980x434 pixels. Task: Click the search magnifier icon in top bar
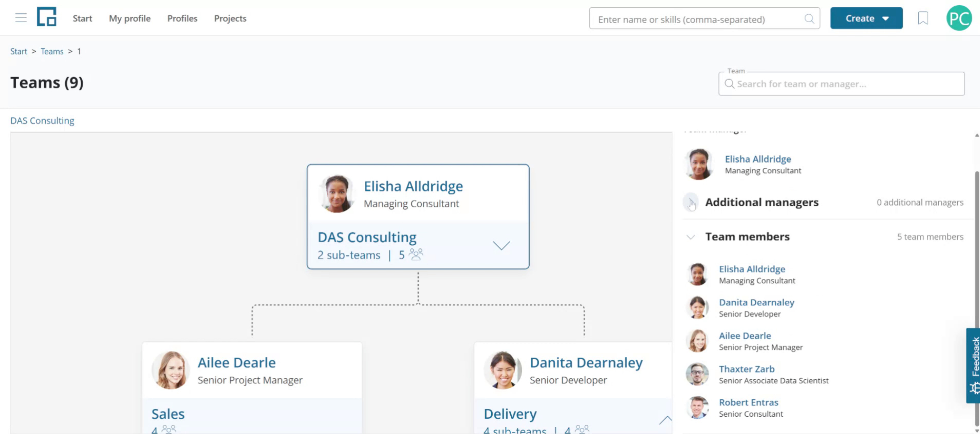pyautogui.click(x=809, y=19)
